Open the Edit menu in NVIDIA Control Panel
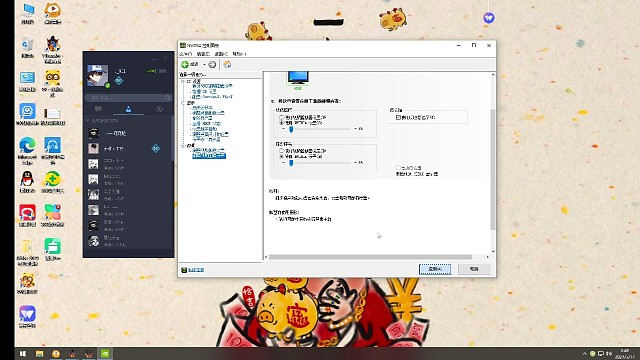This screenshot has width=640, height=360. [x=203, y=54]
